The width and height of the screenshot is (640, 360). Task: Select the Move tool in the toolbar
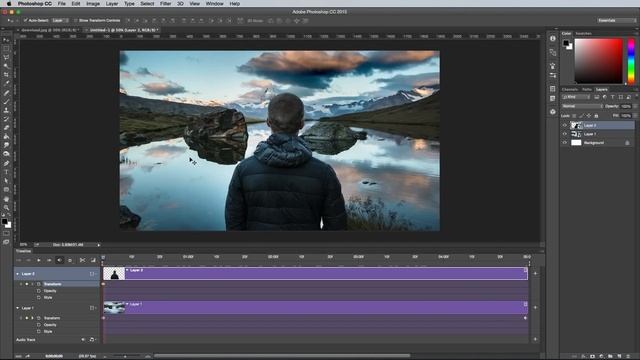click(6, 40)
